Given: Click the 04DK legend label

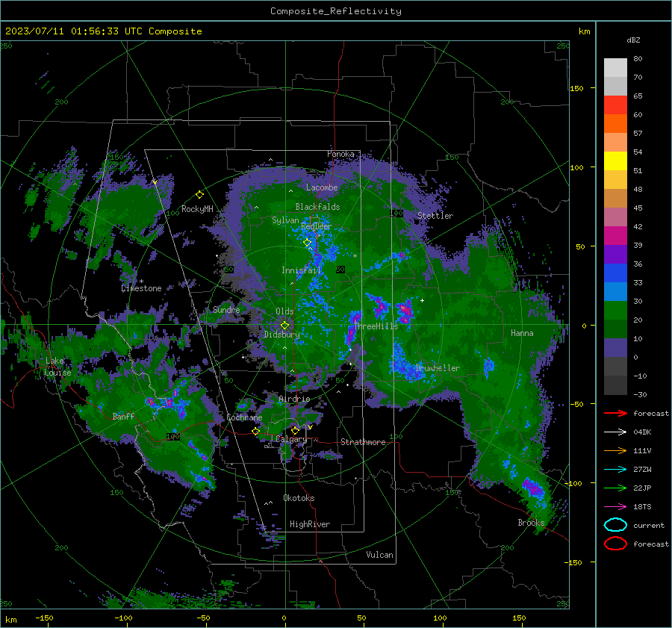Looking at the screenshot, I should click(642, 432).
